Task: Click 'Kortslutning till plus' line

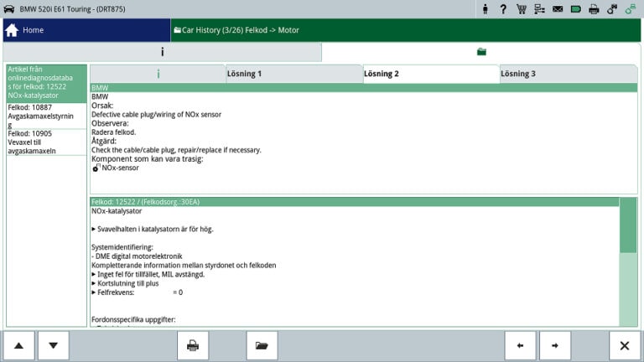Action: tap(125, 283)
